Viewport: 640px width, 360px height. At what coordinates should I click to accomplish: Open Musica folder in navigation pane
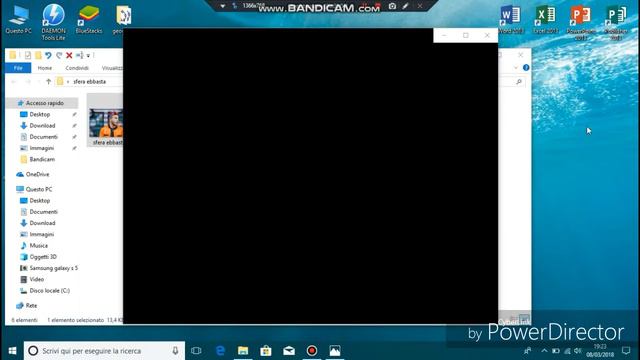pos(38,246)
